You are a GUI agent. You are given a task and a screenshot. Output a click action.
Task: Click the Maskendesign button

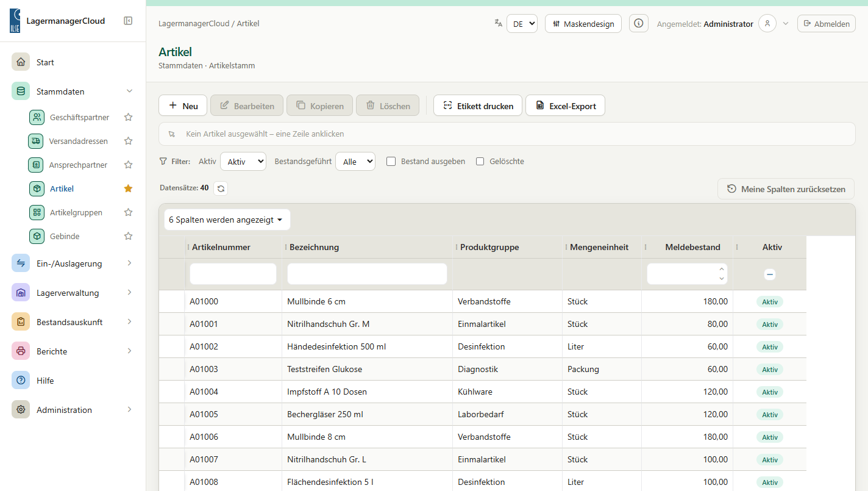click(583, 24)
